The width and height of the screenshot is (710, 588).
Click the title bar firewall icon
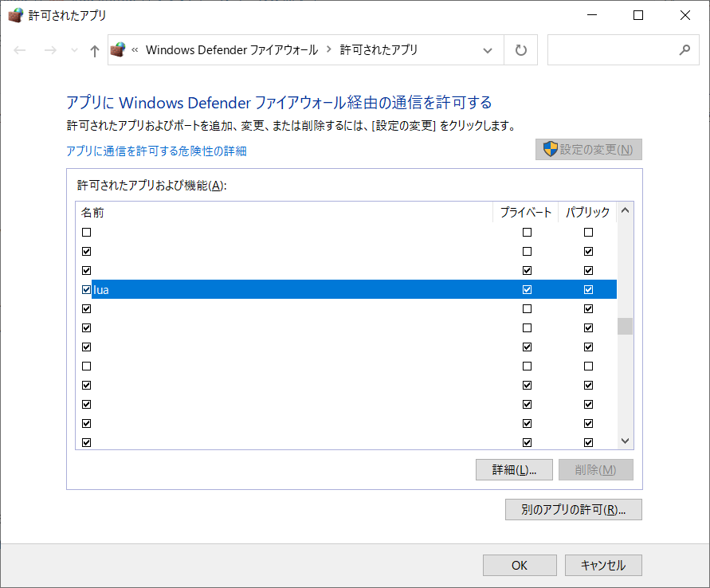point(16,15)
